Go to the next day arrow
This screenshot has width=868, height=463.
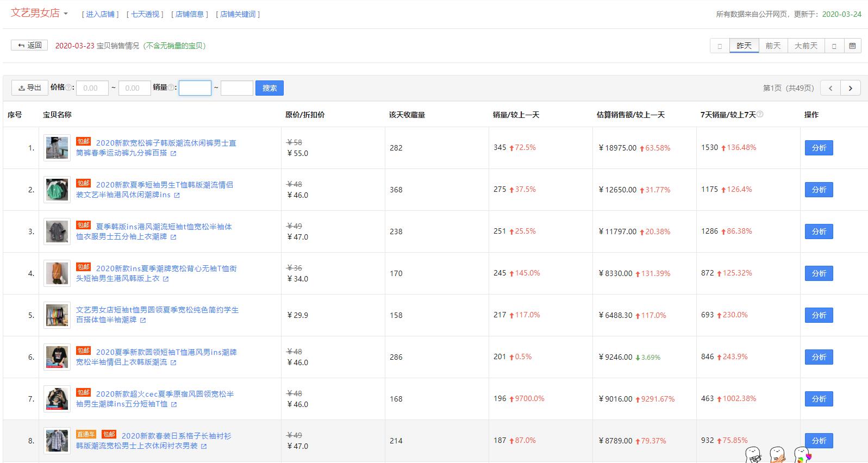pos(834,46)
